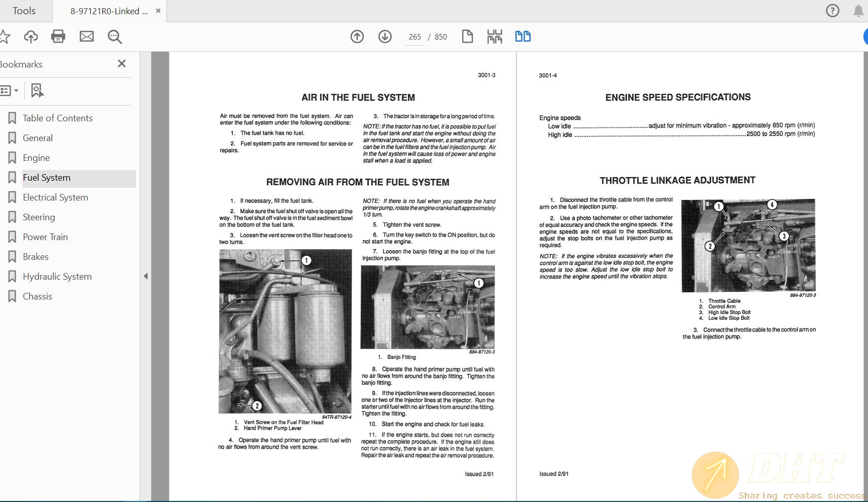This screenshot has height=502, width=868.
Task: Open the search tool
Action: pyautogui.click(x=114, y=36)
